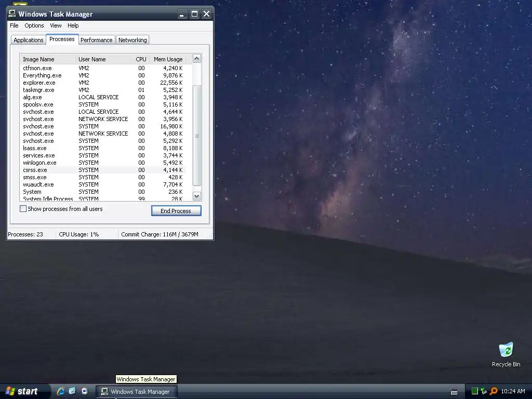Click the process list scrollbar thumb
This screenshot has width=532, height=399.
point(197,136)
